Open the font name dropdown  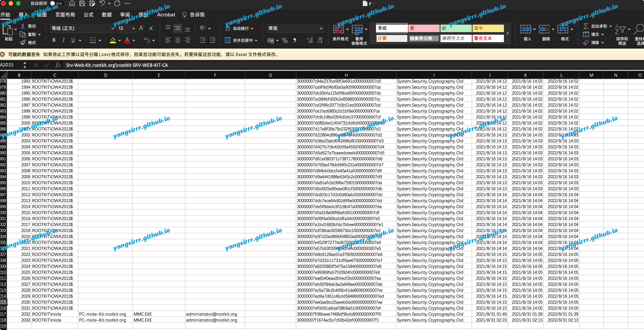(112, 29)
